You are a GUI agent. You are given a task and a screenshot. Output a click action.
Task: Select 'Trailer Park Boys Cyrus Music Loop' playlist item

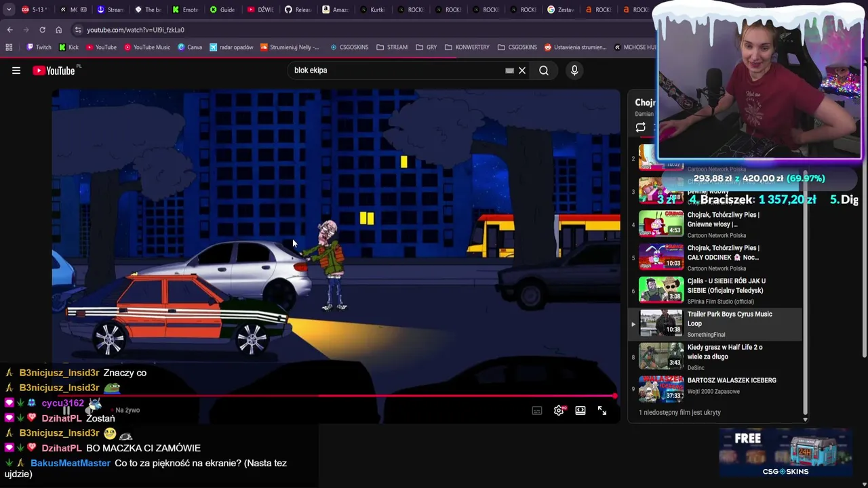click(716, 323)
